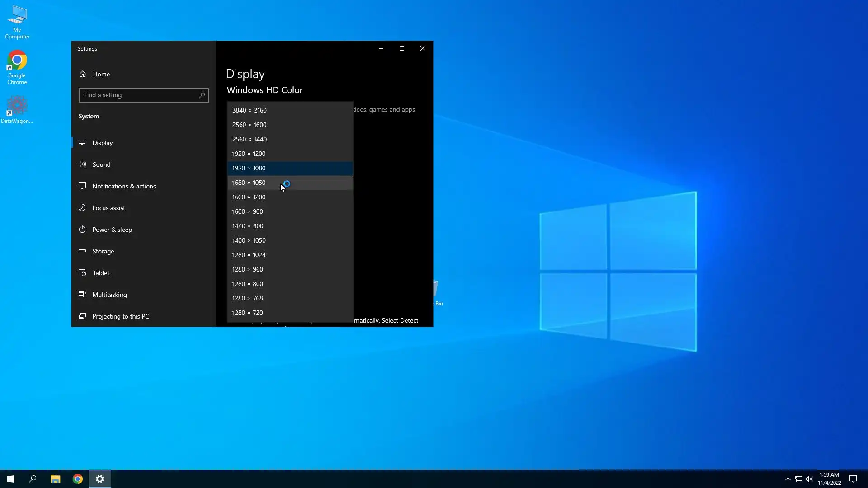Open Notifications & actions settings
The image size is (868, 488).
point(124,186)
